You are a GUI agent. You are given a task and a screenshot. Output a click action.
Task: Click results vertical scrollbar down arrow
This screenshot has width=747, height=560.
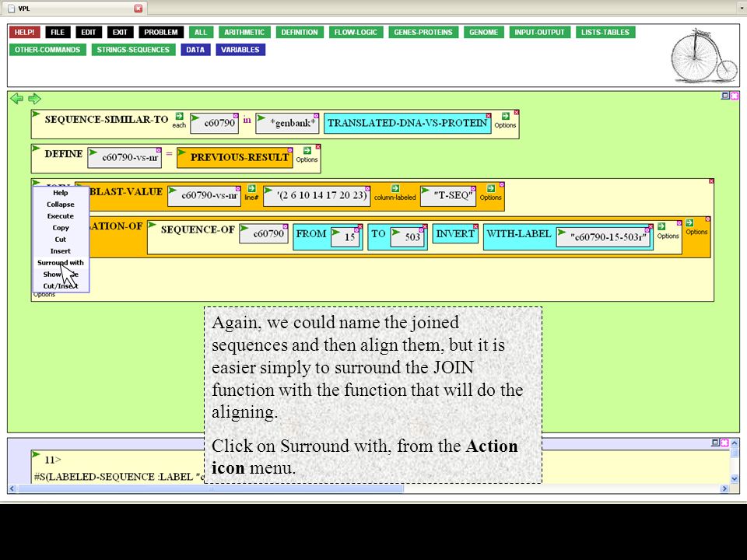(x=734, y=478)
